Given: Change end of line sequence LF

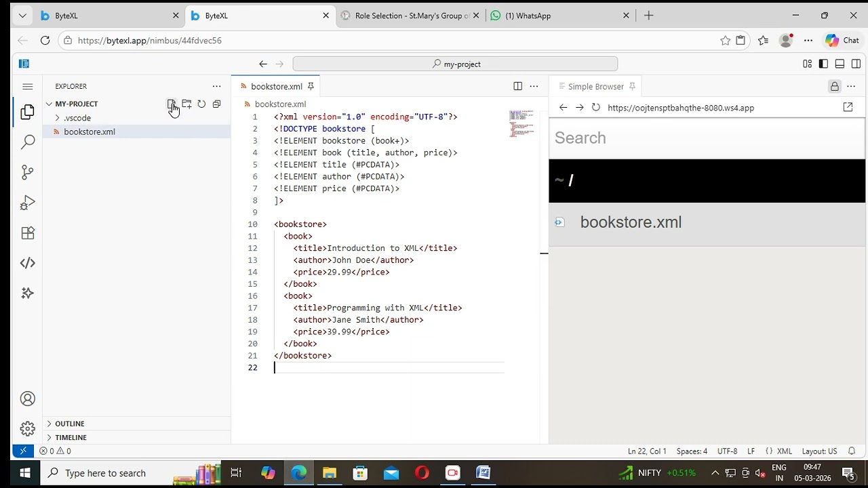Looking at the screenshot, I should pyautogui.click(x=751, y=451).
